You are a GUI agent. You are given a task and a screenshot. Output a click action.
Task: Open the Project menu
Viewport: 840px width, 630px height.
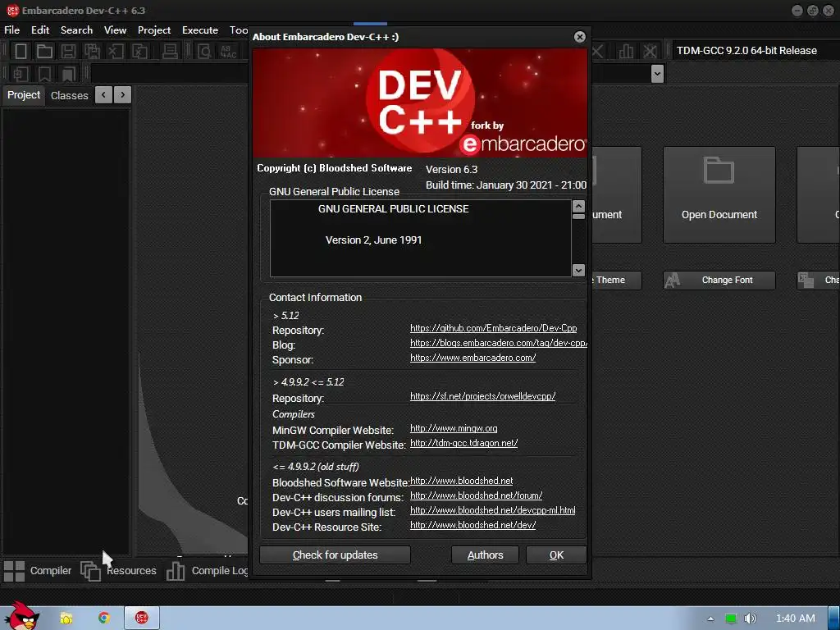click(x=154, y=30)
